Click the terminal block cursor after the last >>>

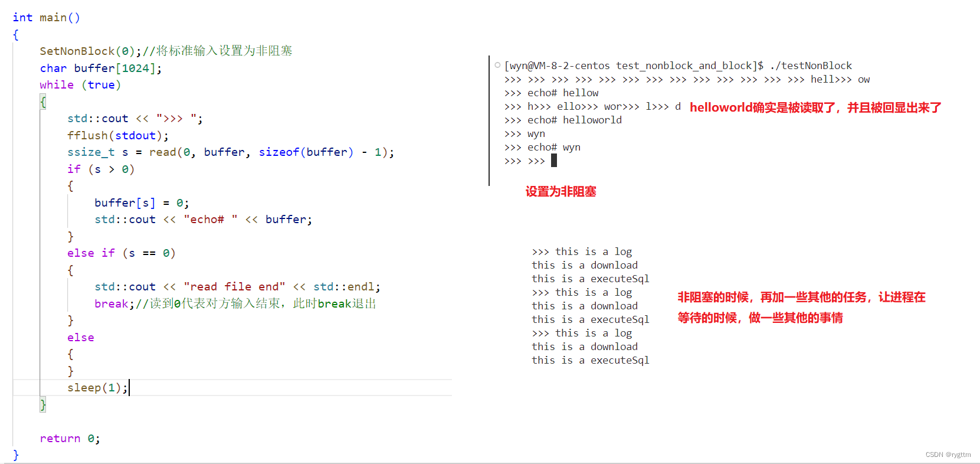(554, 161)
